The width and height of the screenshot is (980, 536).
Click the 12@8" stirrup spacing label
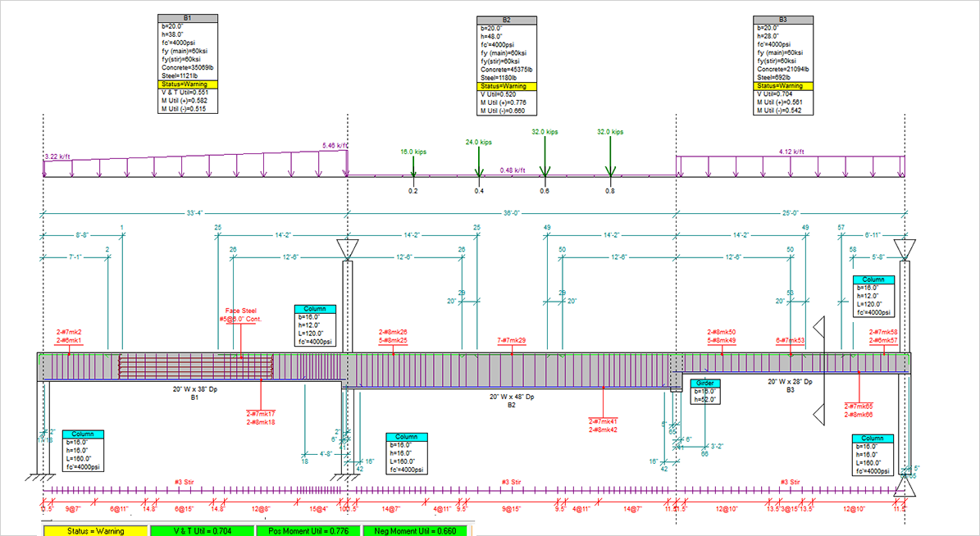tap(261, 510)
